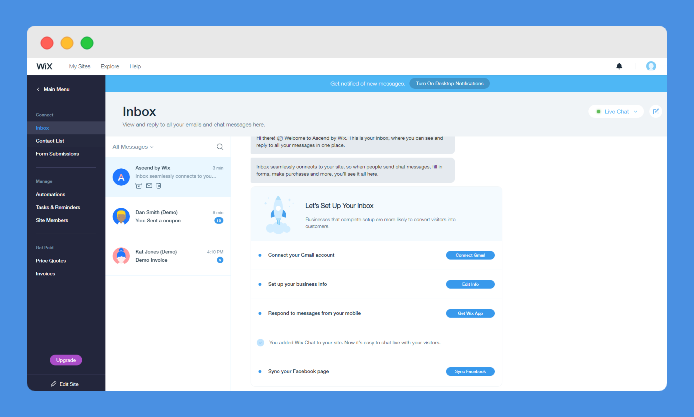Click the Connect Gmail button
694x417 pixels.
click(x=470, y=255)
